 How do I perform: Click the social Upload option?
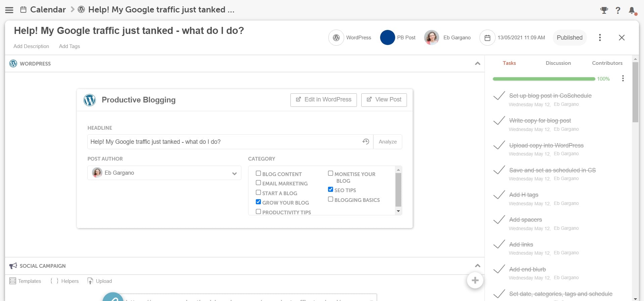point(100,281)
